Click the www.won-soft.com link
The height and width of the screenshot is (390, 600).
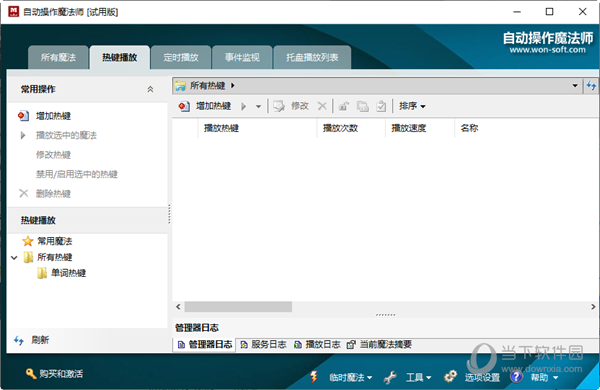pos(547,50)
